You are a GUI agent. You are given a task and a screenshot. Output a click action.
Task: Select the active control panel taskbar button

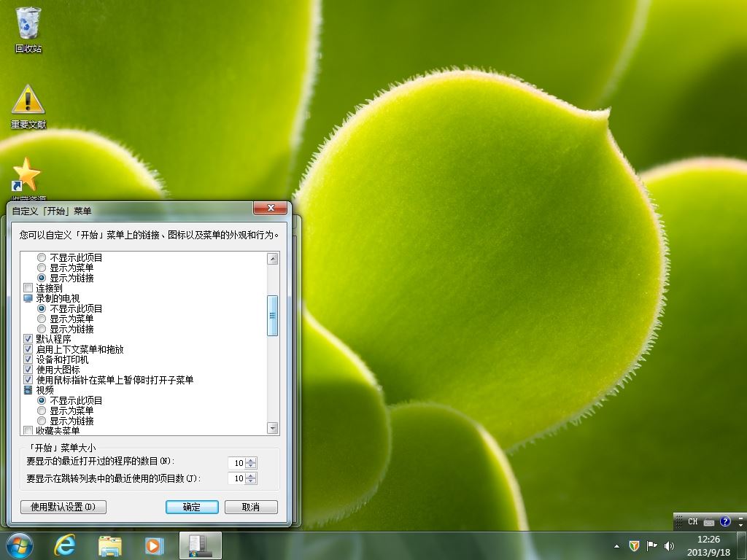click(x=201, y=545)
